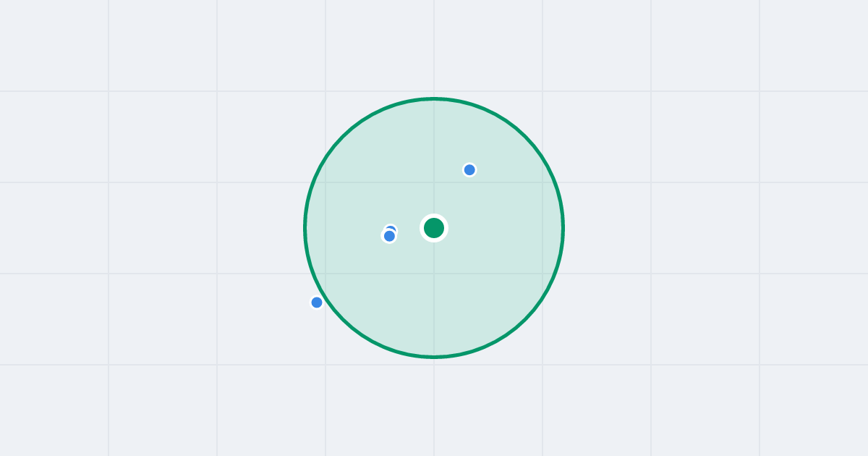868x456 pixels.
Task: Select the blue dot just outside the circle
Action: 317,303
